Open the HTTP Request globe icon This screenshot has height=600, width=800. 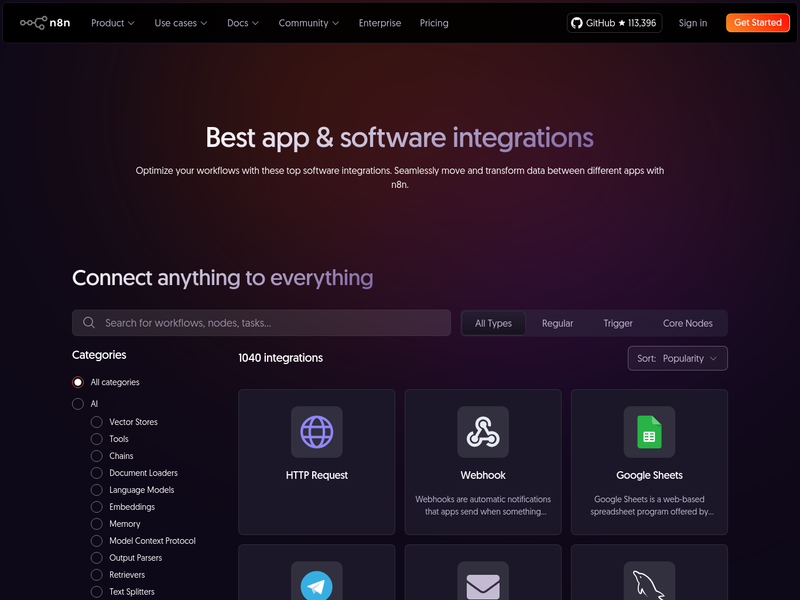[316, 432]
